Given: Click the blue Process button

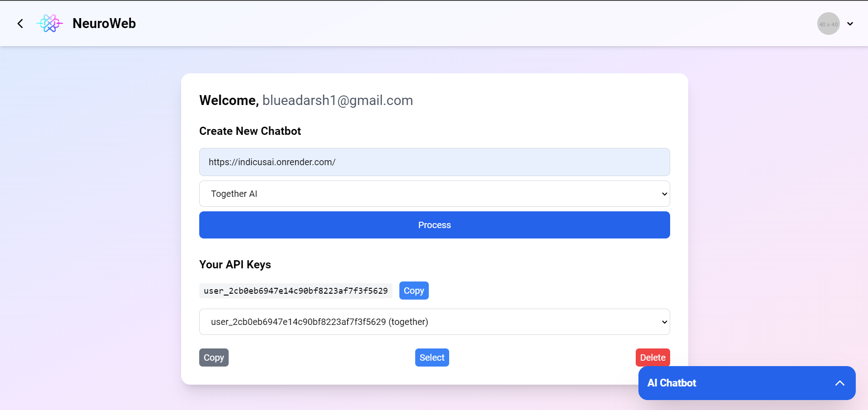Looking at the screenshot, I should (x=435, y=225).
